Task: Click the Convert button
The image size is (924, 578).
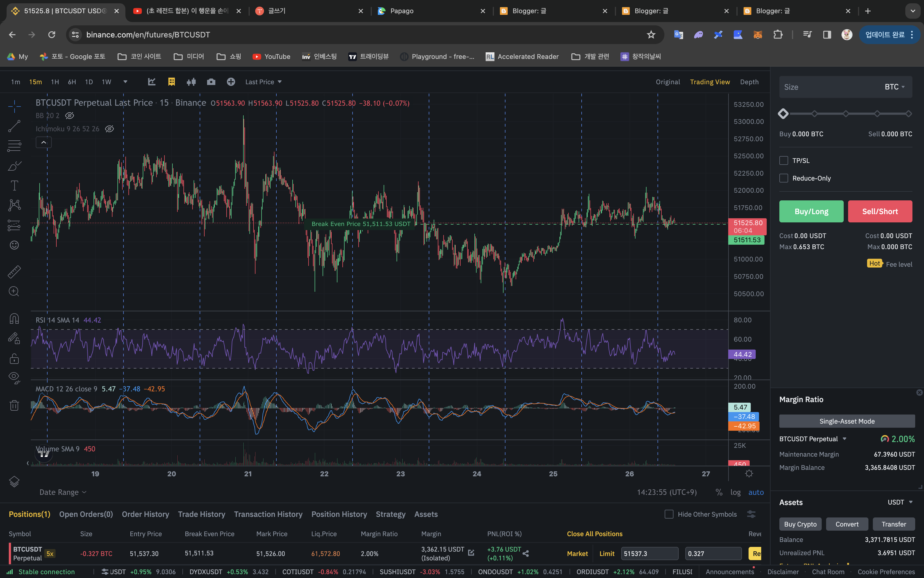Action: pyautogui.click(x=847, y=525)
